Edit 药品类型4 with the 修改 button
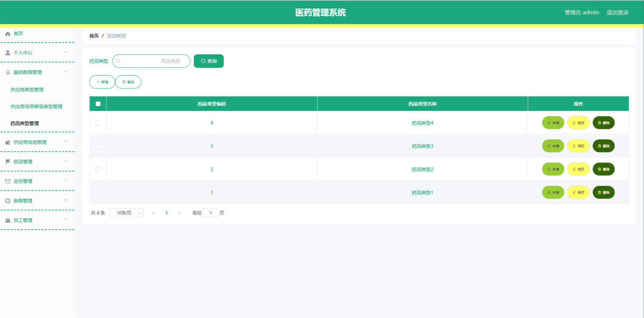The width and height of the screenshot is (644, 318). 578,123
